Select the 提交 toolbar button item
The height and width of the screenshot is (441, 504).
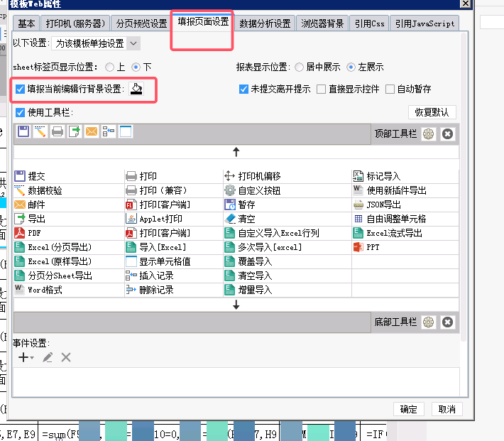tap(69, 176)
